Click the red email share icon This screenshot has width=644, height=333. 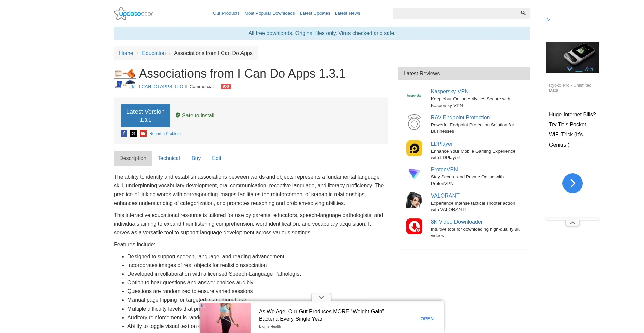(x=143, y=133)
